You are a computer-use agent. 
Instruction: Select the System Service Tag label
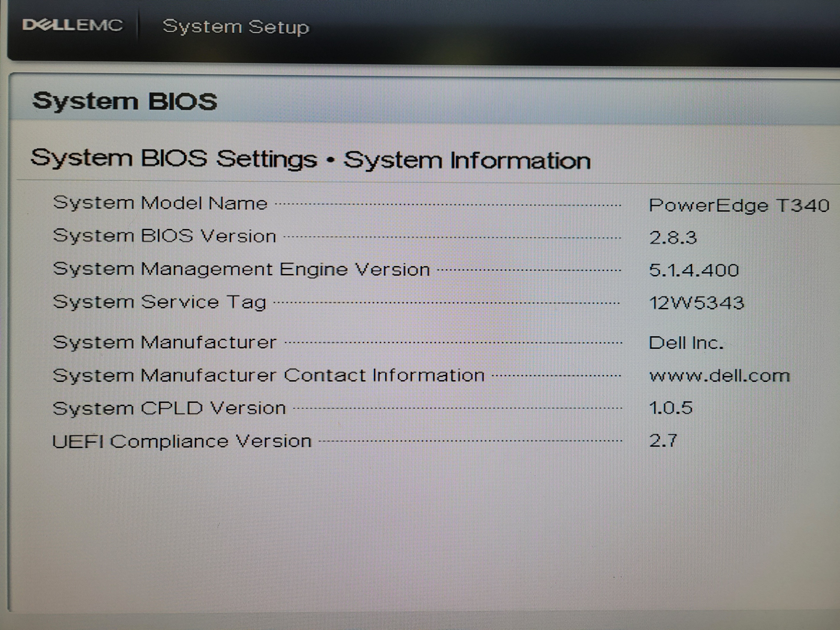coord(160,302)
